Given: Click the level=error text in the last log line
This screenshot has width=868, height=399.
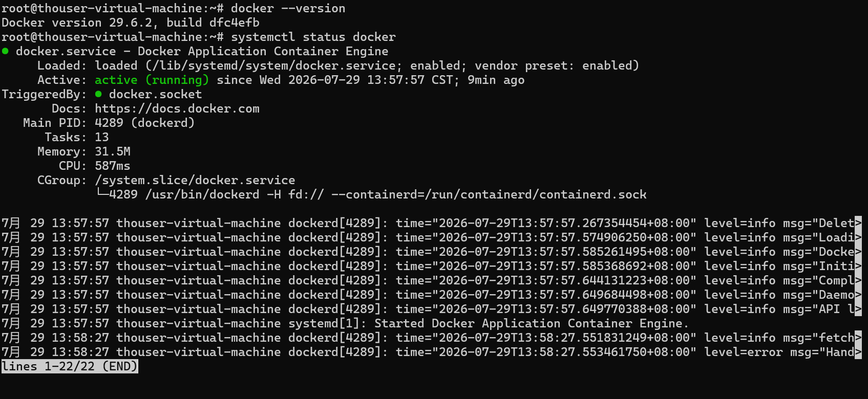Looking at the screenshot, I should pyautogui.click(x=744, y=352).
